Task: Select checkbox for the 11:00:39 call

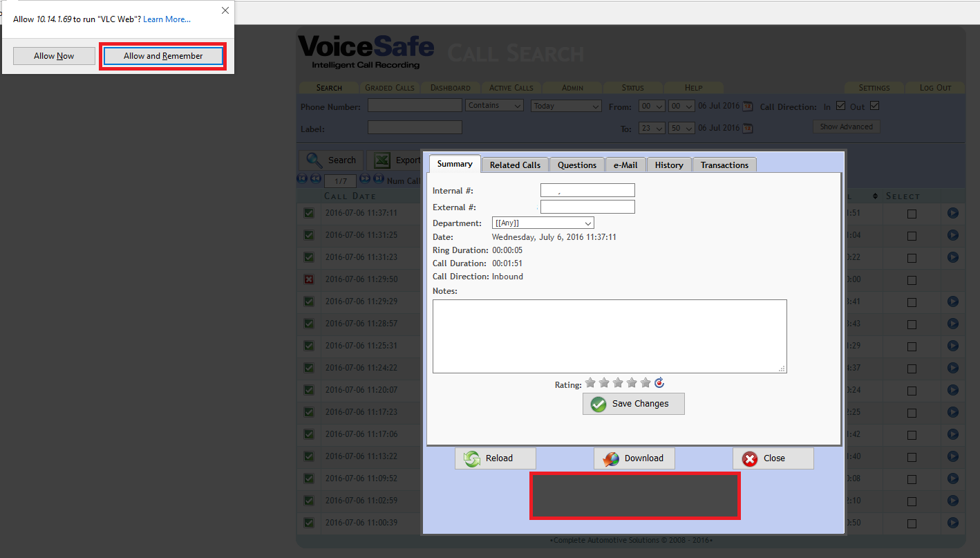Action: [912, 523]
